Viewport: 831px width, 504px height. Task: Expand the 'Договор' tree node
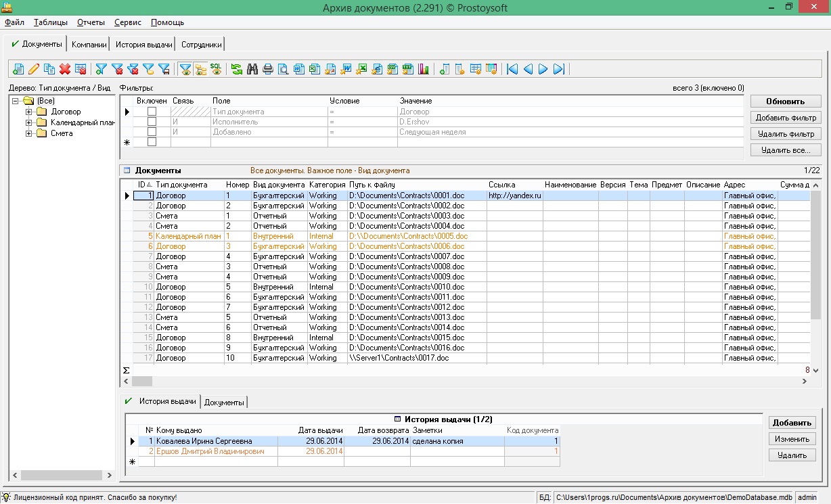click(28, 112)
